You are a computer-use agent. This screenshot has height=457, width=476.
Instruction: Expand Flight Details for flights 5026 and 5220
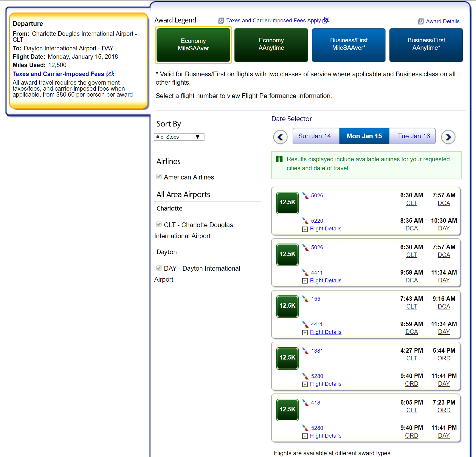[325, 229]
